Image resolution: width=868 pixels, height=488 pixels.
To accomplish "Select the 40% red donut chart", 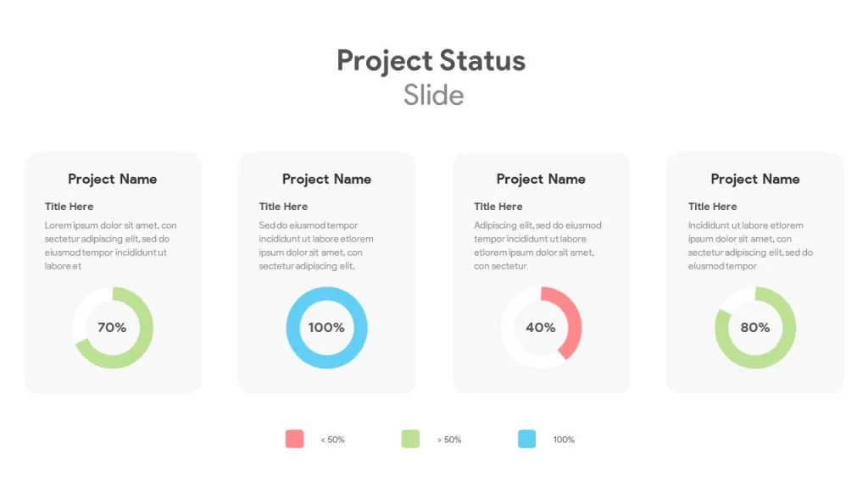I will 541,328.
